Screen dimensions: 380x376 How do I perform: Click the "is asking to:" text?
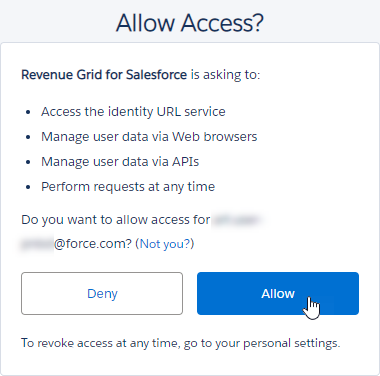(225, 75)
